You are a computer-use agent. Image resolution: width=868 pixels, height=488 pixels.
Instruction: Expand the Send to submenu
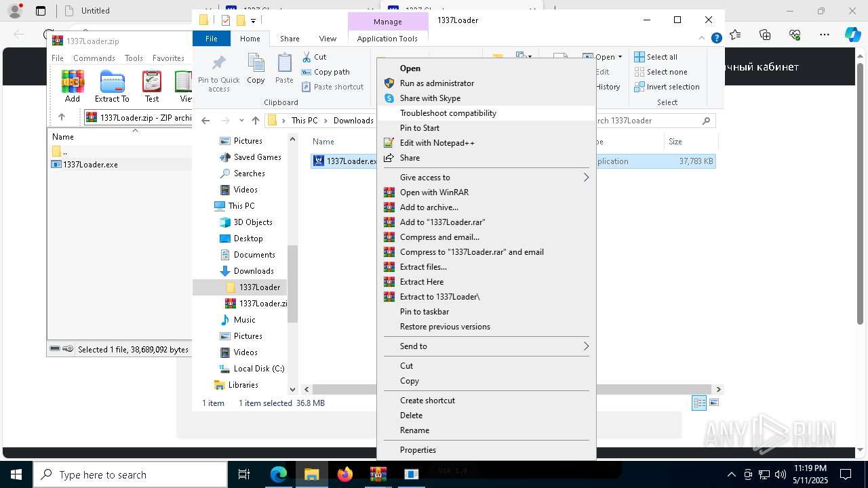tap(486, 346)
